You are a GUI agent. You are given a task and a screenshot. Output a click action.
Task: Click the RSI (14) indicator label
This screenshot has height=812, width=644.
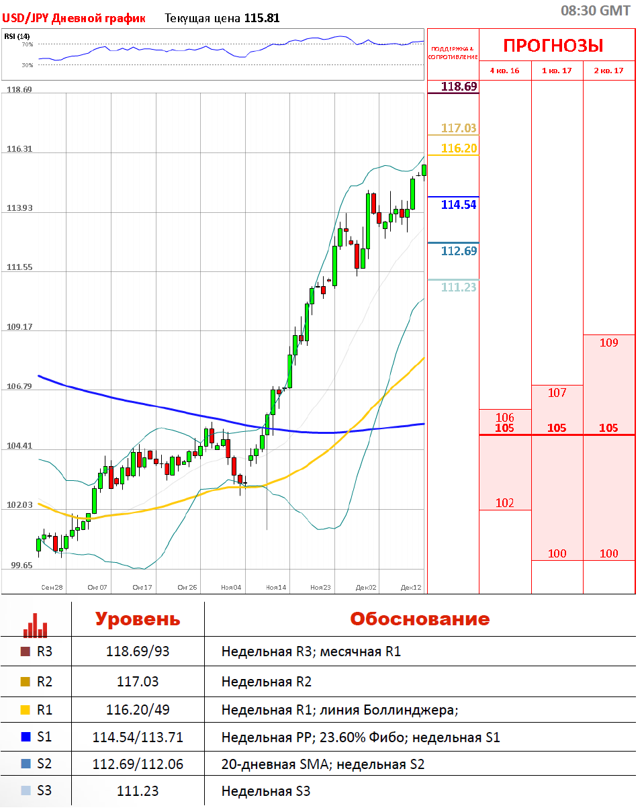pyautogui.click(x=17, y=36)
